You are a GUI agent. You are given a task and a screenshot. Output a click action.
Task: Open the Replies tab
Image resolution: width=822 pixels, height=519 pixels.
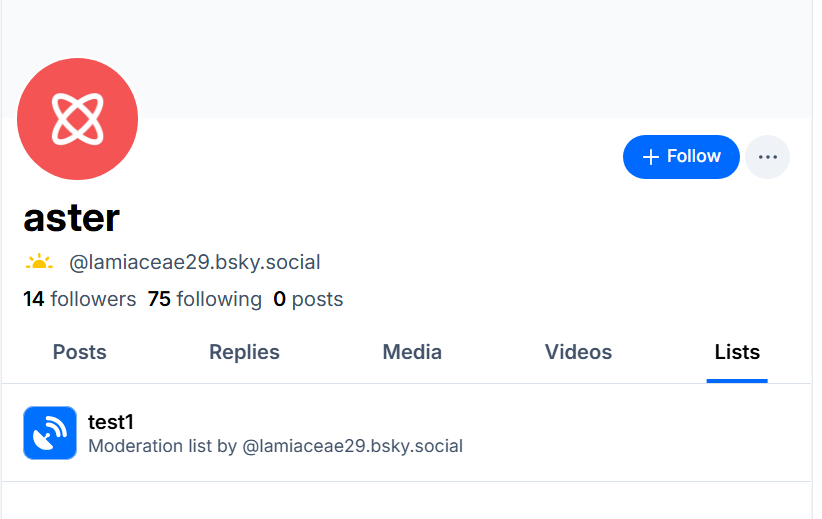244,352
